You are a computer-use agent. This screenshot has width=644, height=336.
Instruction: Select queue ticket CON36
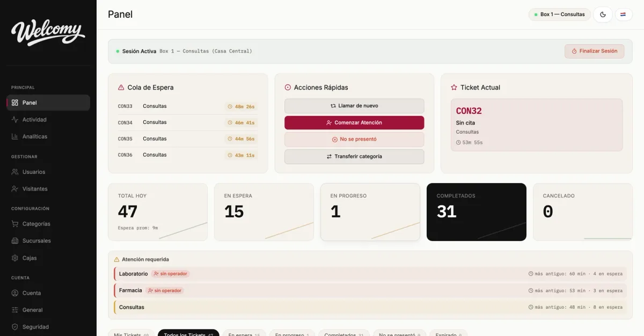pyautogui.click(x=188, y=155)
